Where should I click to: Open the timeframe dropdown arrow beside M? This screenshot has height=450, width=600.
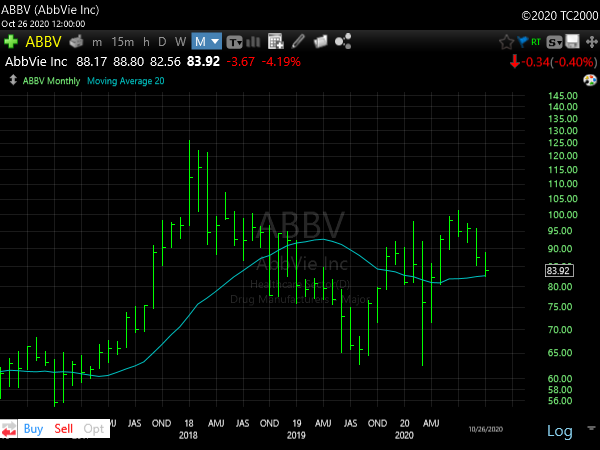click(x=215, y=41)
